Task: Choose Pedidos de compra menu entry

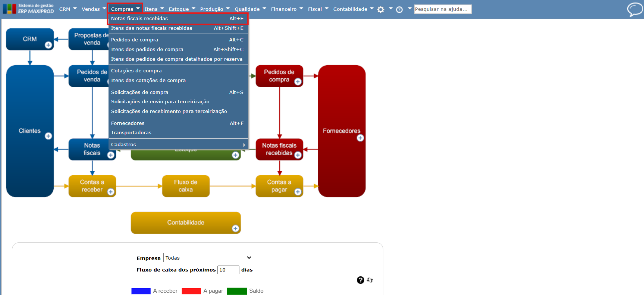Action: click(x=178, y=40)
